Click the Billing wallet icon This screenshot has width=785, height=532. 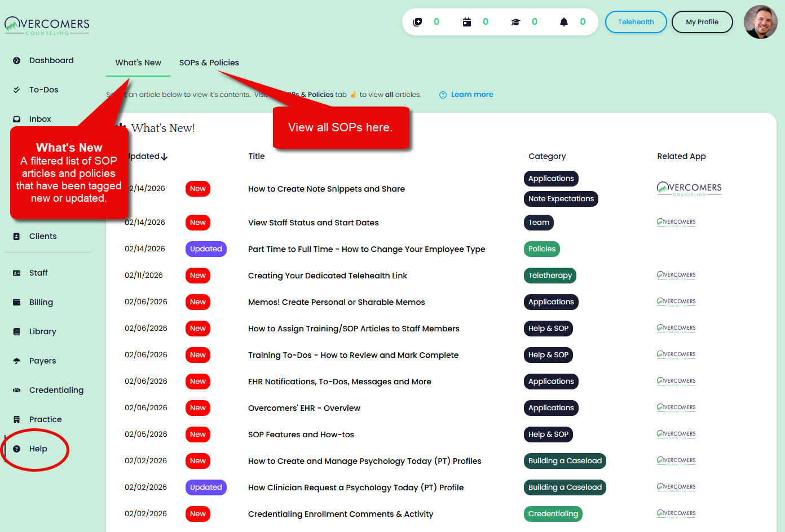[17, 302]
